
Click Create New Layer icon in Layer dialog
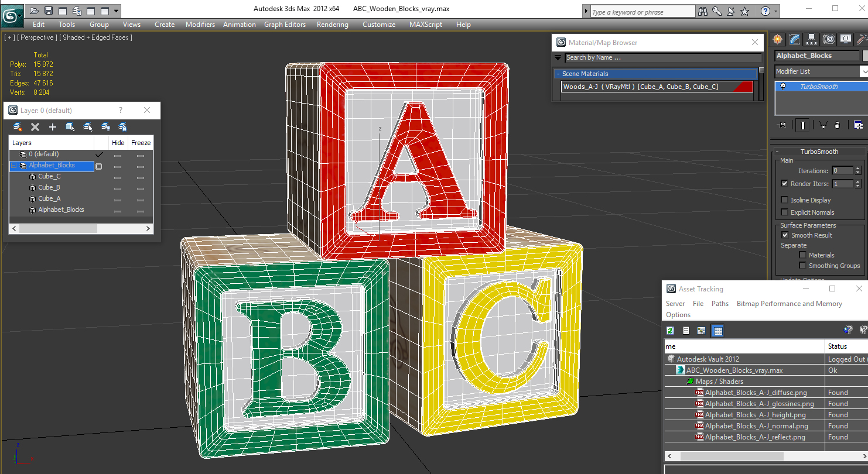tap(17, 127)
